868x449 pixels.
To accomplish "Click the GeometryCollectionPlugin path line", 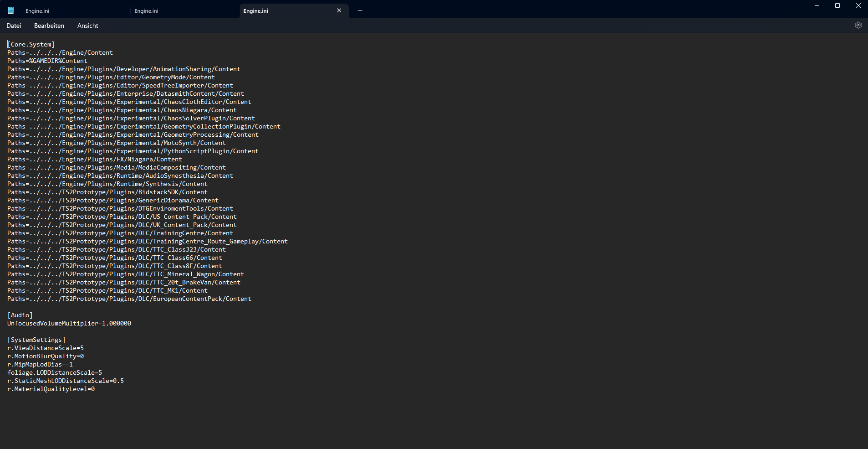I will [144, 126].
